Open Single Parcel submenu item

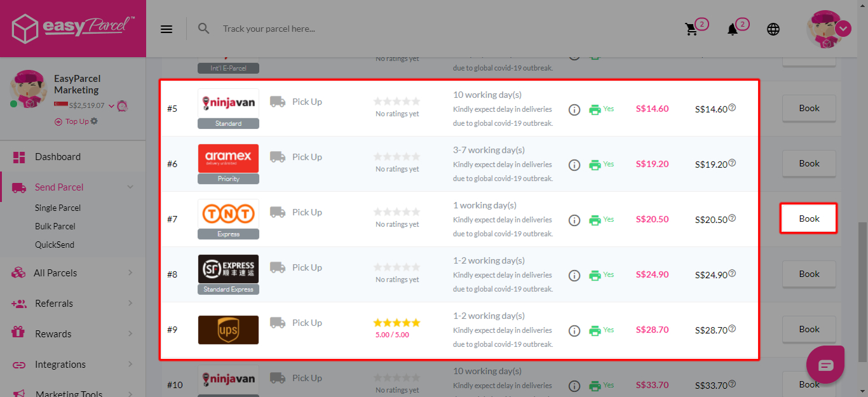tap(58, 208)
